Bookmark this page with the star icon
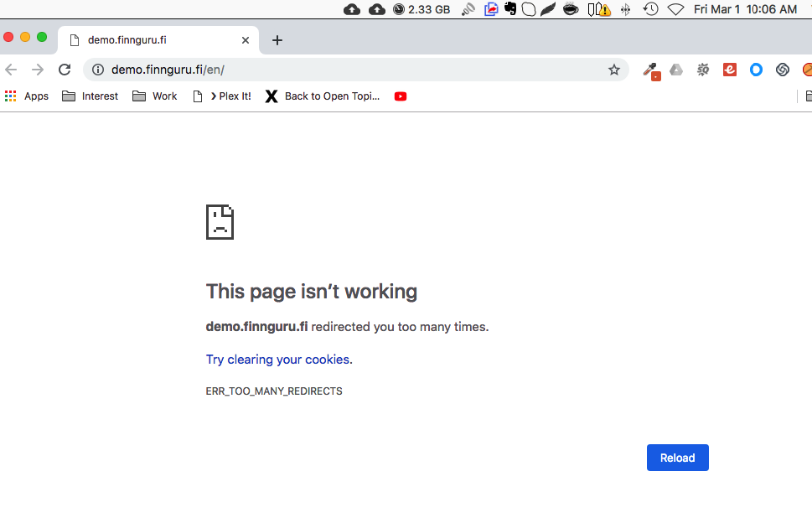This screenshot has width=812, height=523. pos(614,70)
